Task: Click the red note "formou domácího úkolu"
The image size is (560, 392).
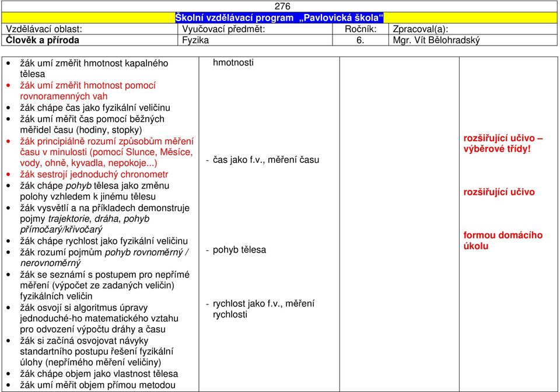Action: click(503, 241)
